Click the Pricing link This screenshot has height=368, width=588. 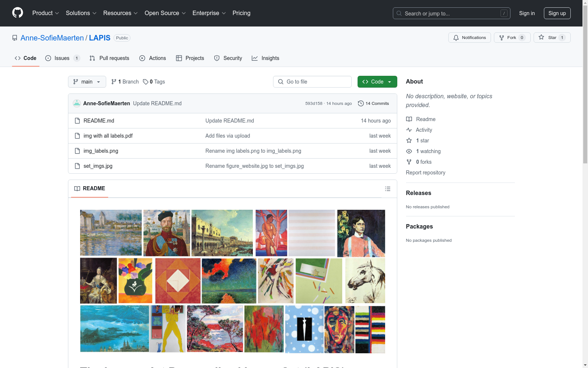pos(241,13)
